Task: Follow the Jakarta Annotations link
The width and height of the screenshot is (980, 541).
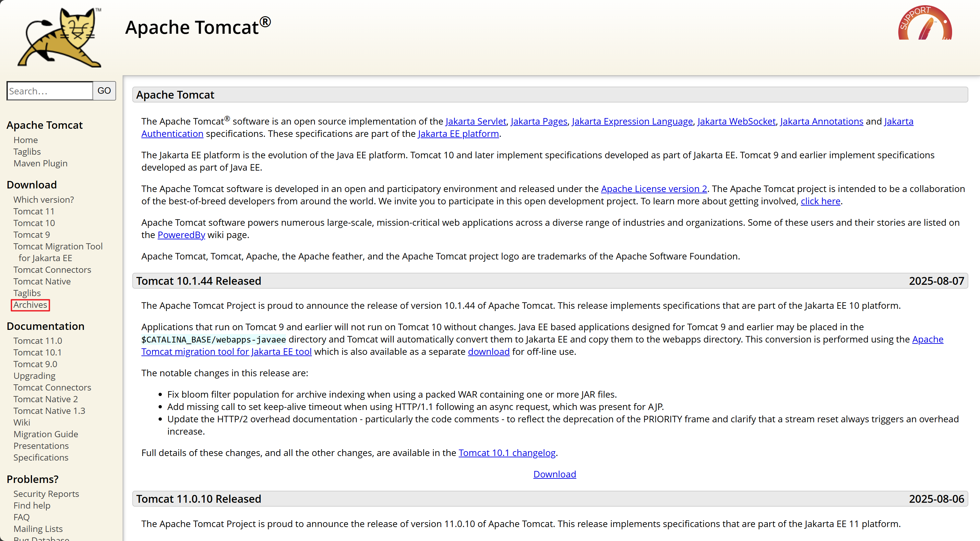Action: click(821, 121)
